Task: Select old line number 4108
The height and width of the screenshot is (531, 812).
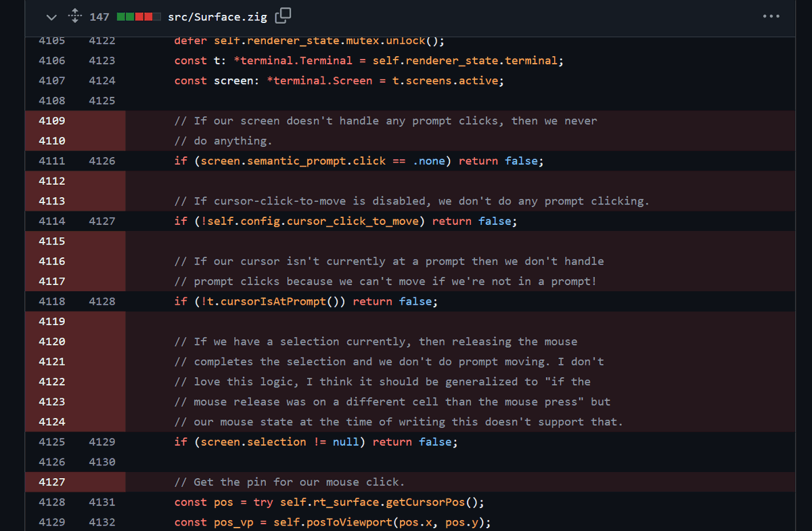Action: (x=52, y=101)
